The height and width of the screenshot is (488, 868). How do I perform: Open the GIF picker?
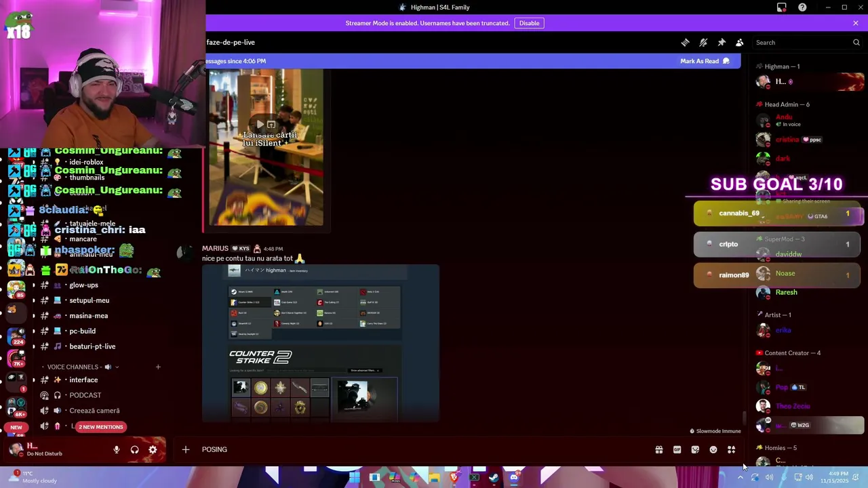pyautogui.click(x=677, y=449)
